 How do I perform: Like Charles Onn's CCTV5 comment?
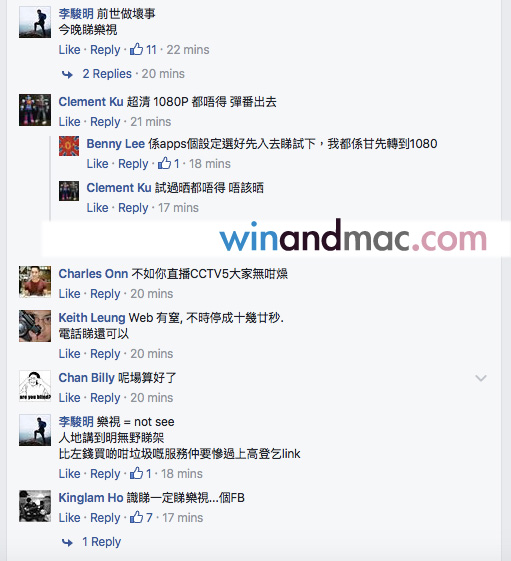point(69,294)
